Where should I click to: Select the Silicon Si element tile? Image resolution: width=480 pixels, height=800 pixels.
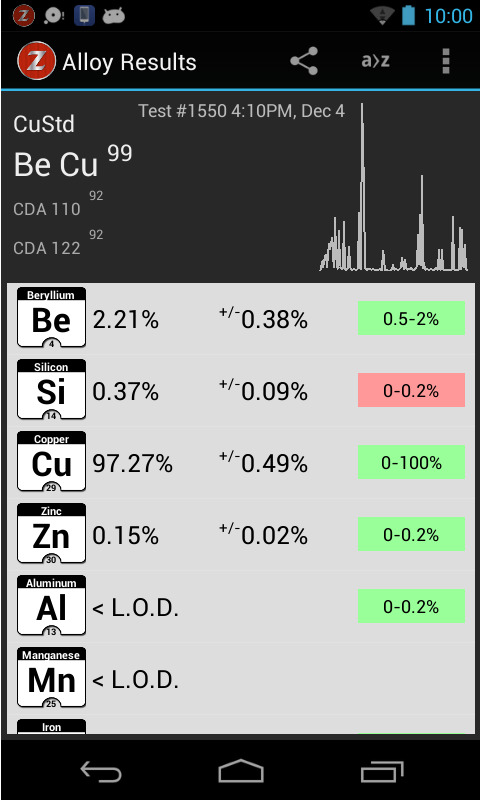coord(51,389)
